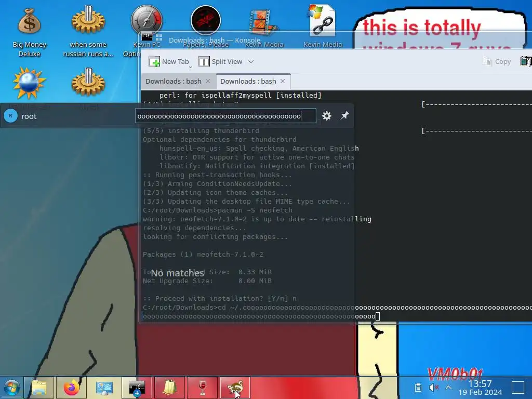This screenshot has height=399, width=532.
Task: Click the show desktop button
Action: point(518,388)
